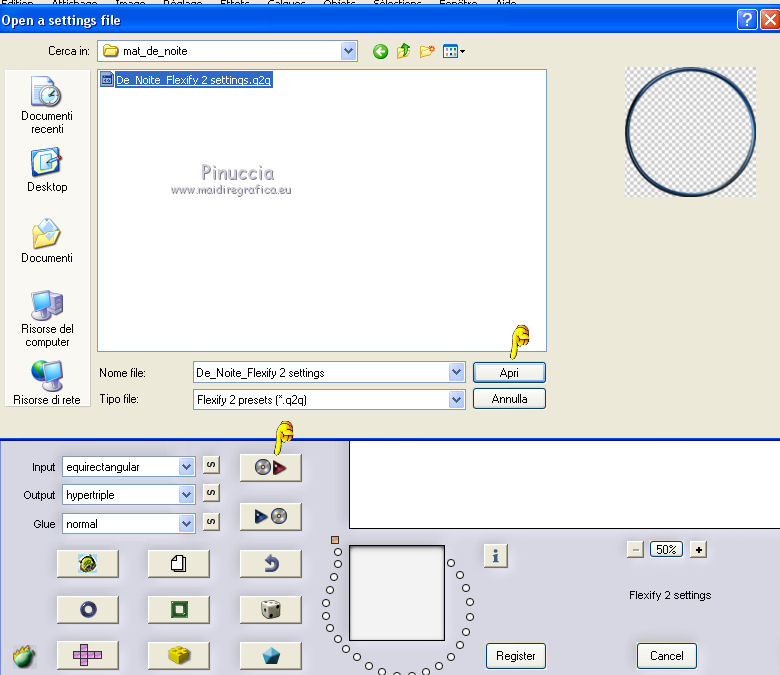This screenshot has height=675, width=780.
Task: Open Desktop in the places sidebar
Action: coord(47,170)
